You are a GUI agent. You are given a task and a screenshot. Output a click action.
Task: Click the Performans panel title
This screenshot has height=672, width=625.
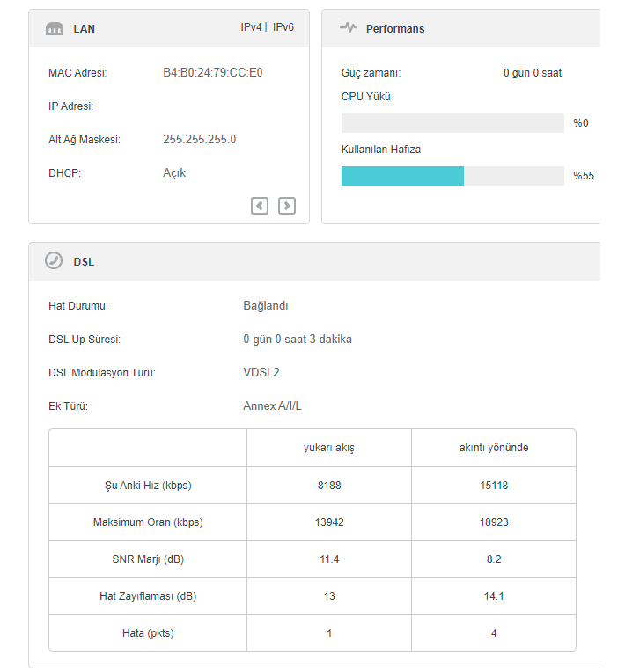tap(395, 29)
